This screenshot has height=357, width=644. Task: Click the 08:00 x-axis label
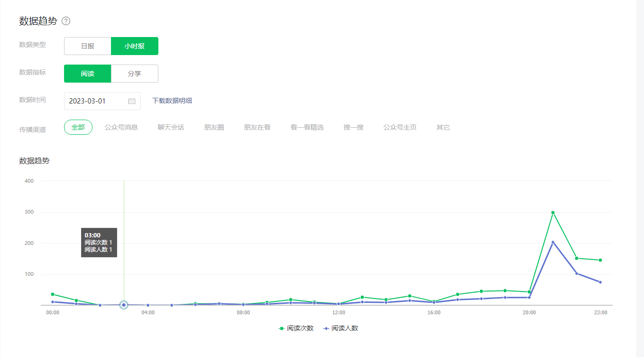point(243,312)
